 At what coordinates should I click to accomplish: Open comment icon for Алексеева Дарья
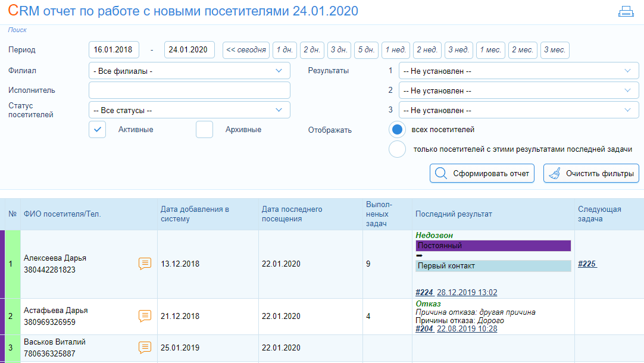click(145, 264)
